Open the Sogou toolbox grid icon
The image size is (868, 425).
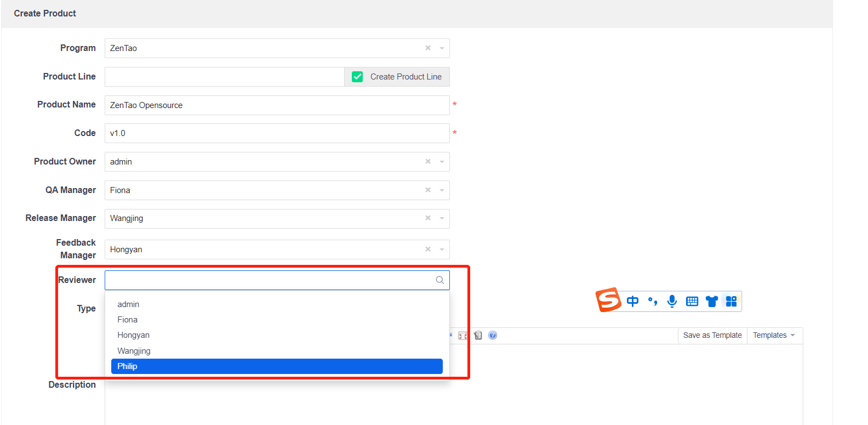coord(732,301)
